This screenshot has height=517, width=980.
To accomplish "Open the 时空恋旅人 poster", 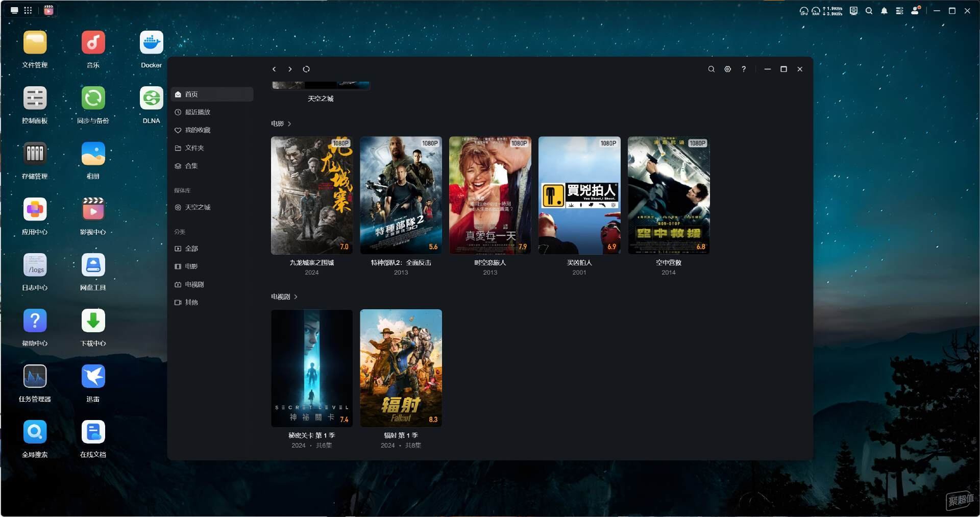I will (x=490, y=195).
